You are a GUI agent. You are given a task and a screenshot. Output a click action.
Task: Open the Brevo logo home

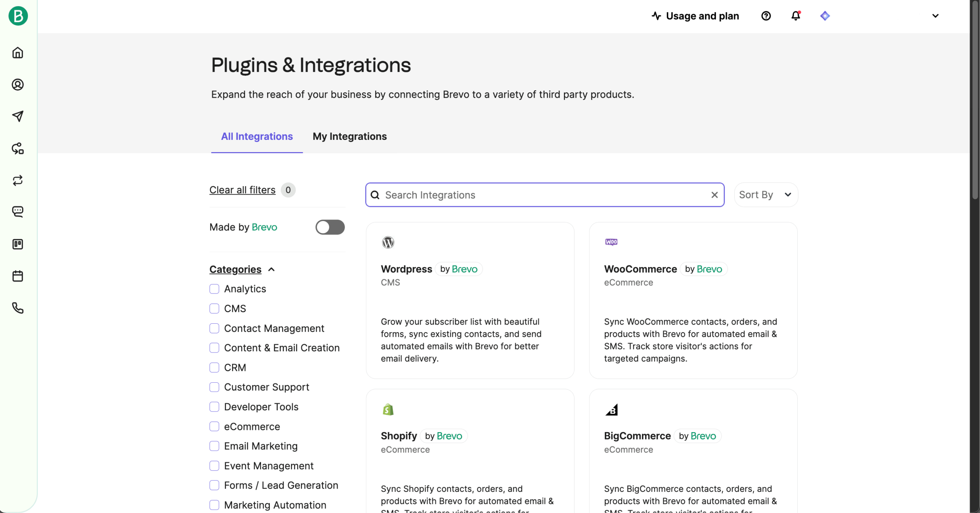18,16
